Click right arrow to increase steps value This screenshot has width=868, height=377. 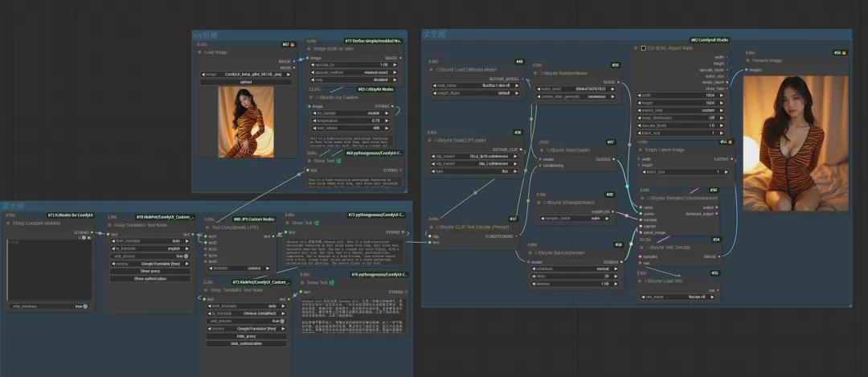click(617, 277)
